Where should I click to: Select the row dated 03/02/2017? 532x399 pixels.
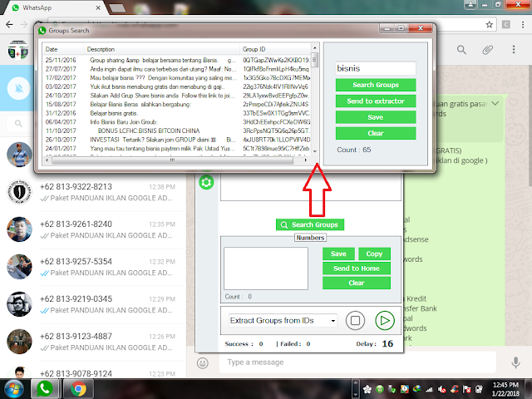[x=177, y=86]
